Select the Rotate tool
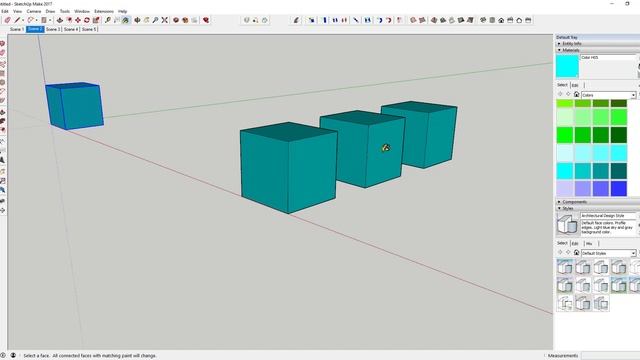Screen dimensions: 640x360 click(x=87, y=20)
